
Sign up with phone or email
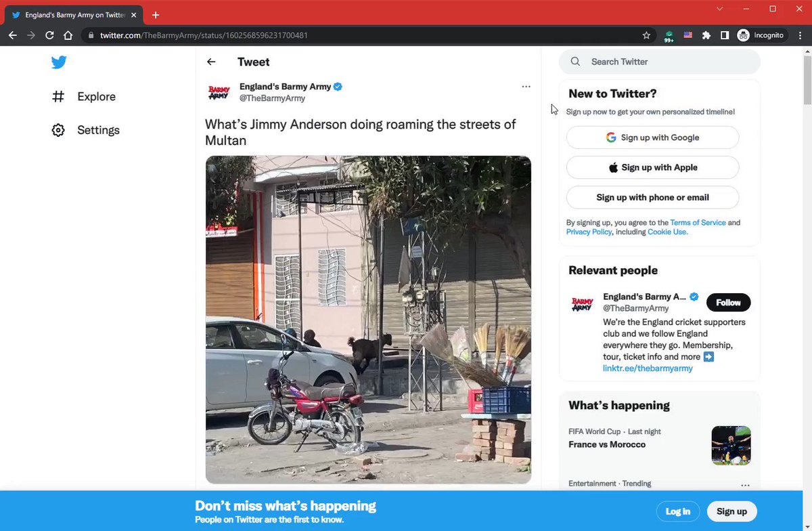652,197
